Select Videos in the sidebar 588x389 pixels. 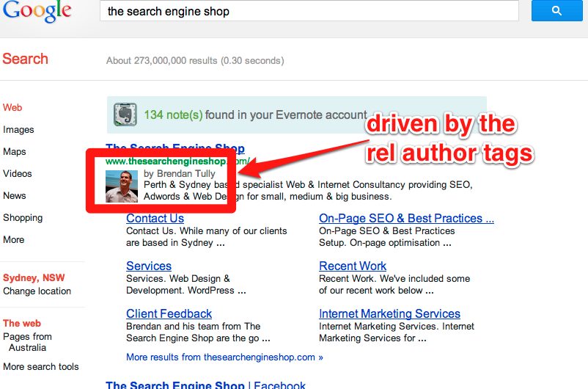click(x=18, y=174)
